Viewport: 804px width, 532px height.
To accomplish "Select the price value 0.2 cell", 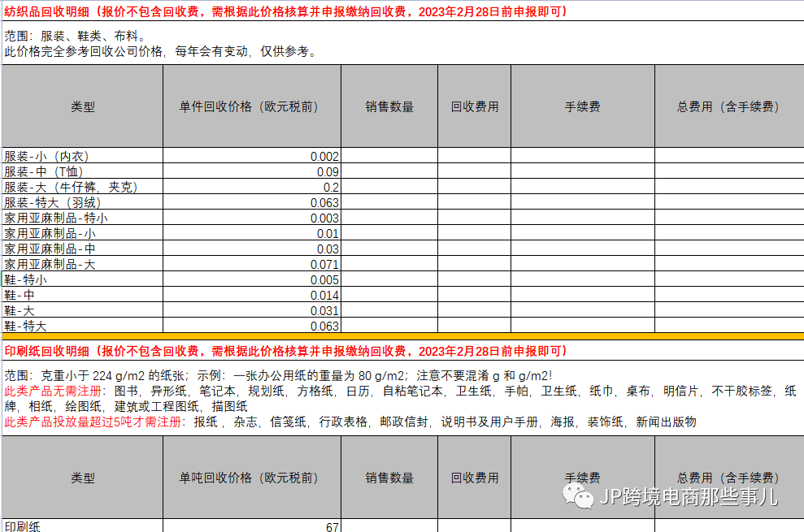I will pos(252,187).
